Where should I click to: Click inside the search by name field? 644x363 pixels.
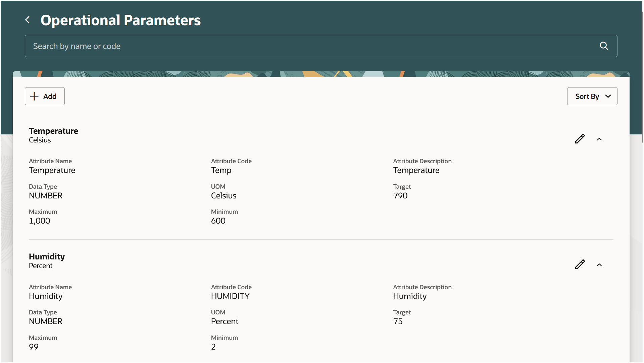pos(201,46)
